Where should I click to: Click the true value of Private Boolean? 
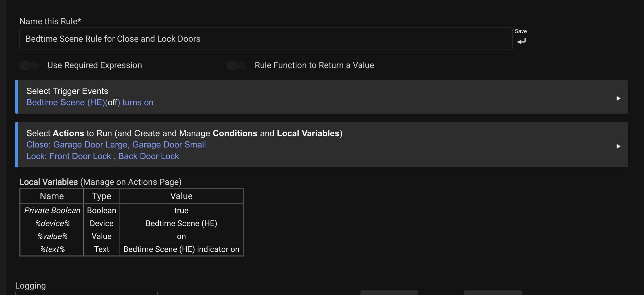click(x=181, y=210)
